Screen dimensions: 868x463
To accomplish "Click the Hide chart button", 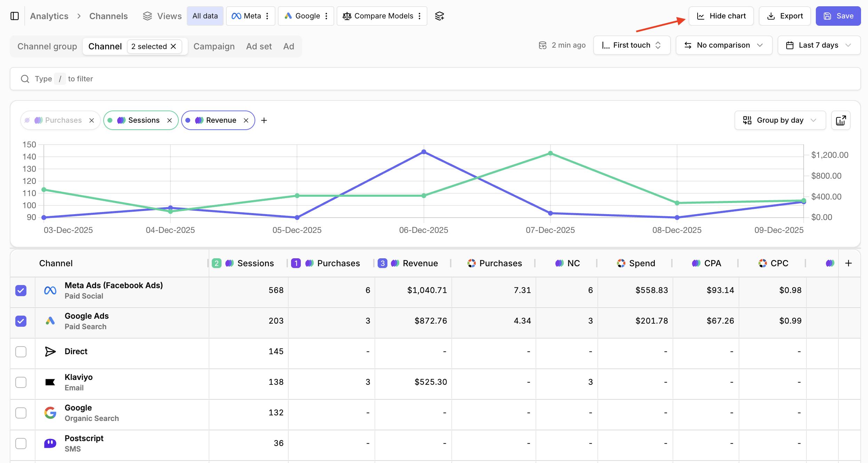I will [x=721, y=16].
